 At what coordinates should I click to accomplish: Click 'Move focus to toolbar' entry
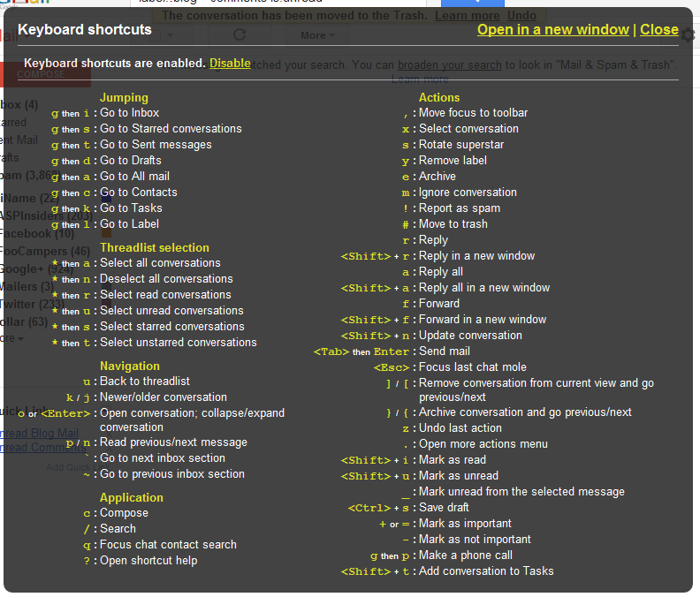[x=473, y=113]
